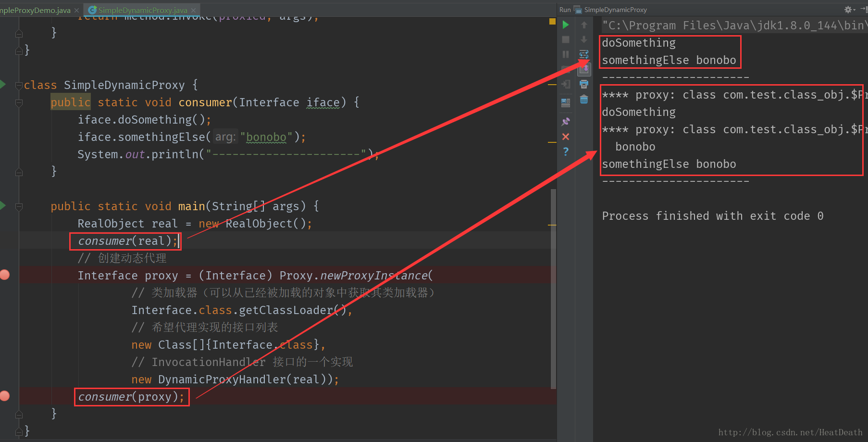Click the Pause output icon

coord(566,54)
